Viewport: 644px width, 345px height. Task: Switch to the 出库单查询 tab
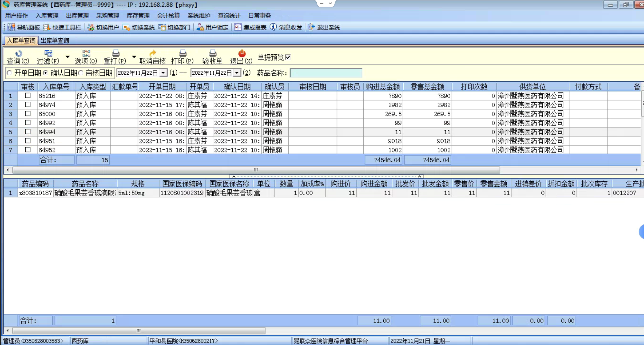point(55,41)
